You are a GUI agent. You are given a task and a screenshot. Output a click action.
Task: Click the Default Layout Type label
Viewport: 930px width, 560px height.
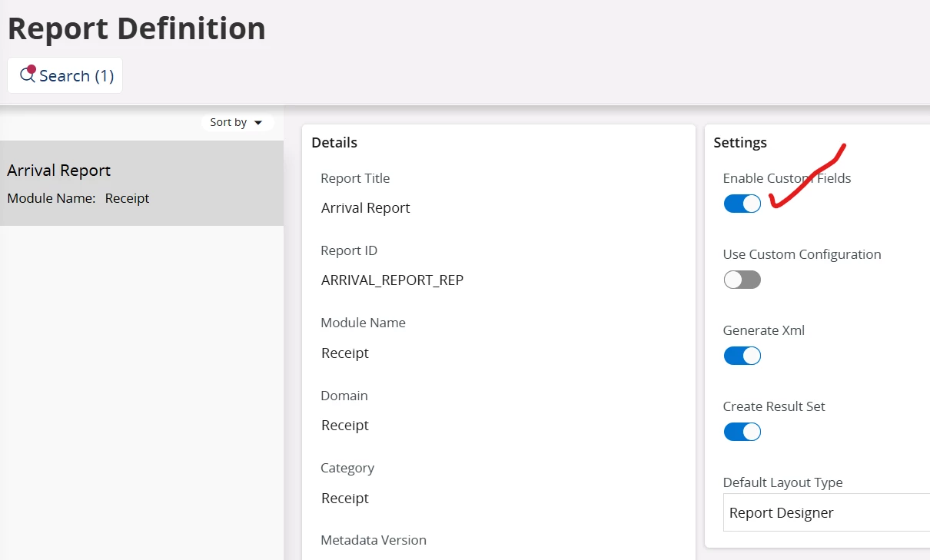click(x=782, y=482)
